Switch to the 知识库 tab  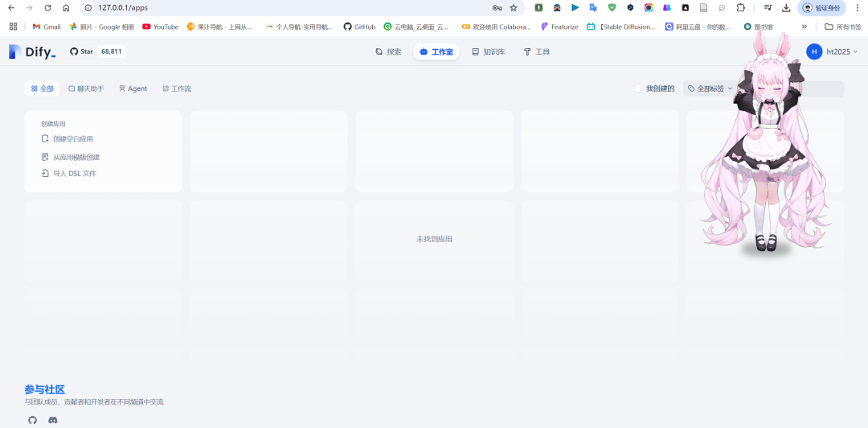[489, 51]
